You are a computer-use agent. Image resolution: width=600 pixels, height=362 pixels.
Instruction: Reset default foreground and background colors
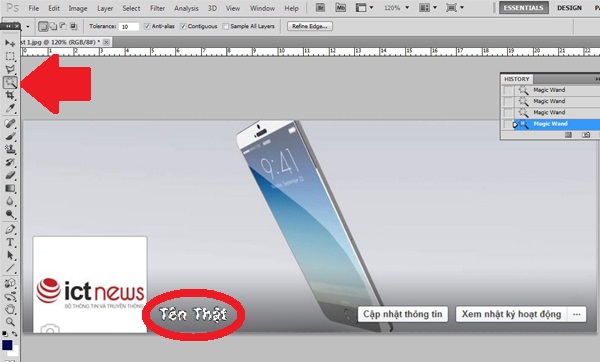tap(5, 334)
